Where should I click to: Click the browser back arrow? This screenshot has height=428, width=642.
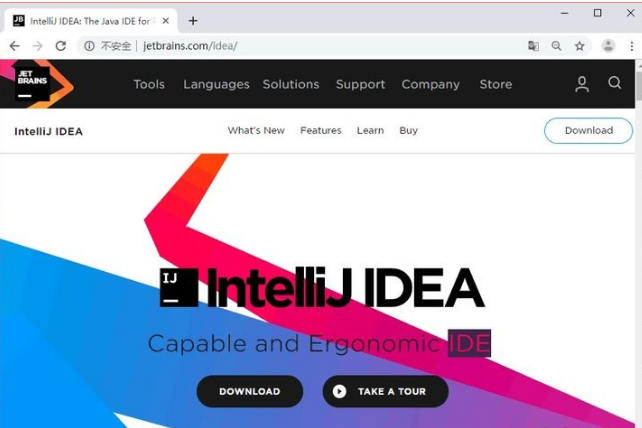pos(15,46)
